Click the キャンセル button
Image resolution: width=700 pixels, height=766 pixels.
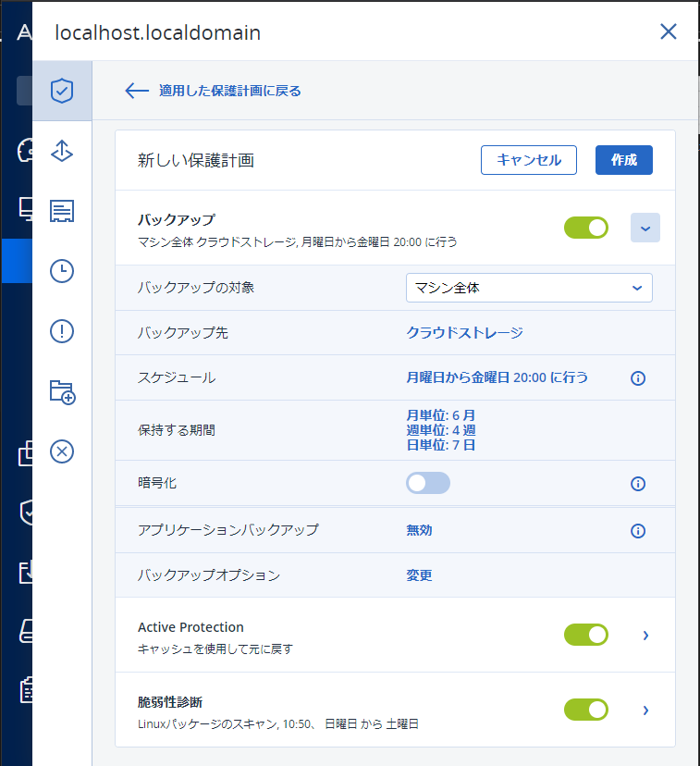pyautogui.click(x=528, y=160)
